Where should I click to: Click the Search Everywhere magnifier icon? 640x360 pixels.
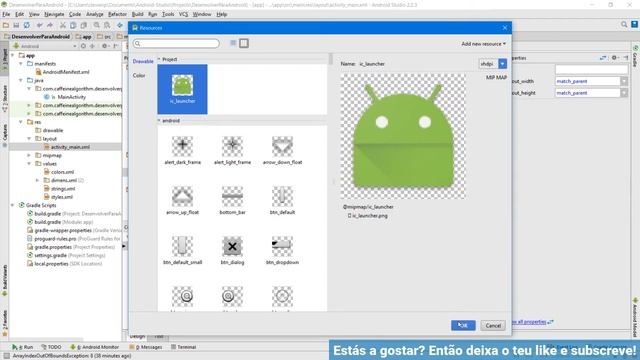(624, 25)
